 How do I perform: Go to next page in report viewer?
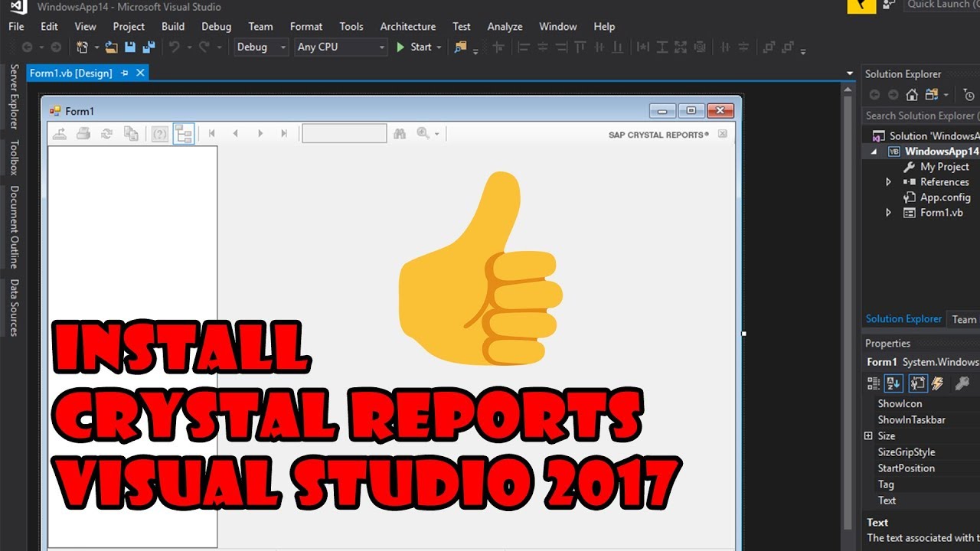[x=260, y=134]
